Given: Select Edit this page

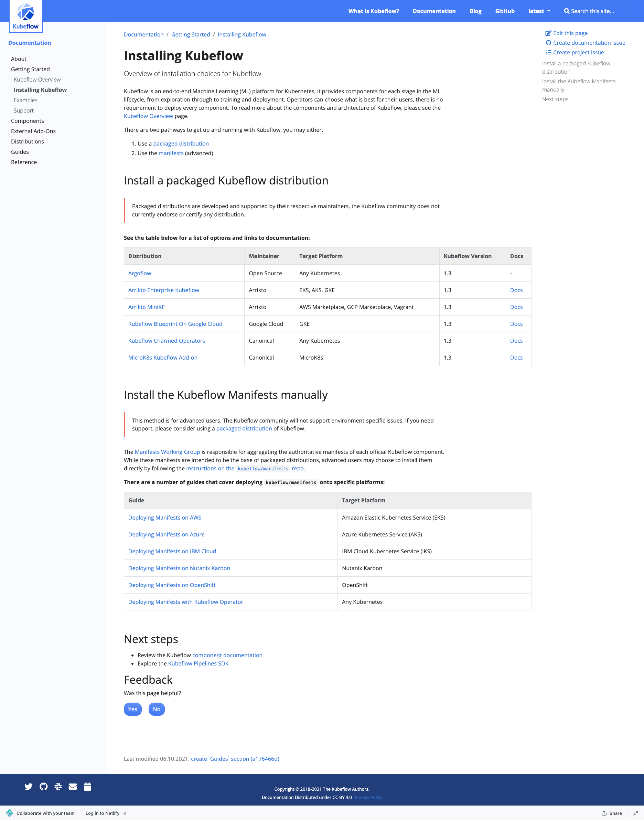Looking at the screenshot, I should click(569, 33).
